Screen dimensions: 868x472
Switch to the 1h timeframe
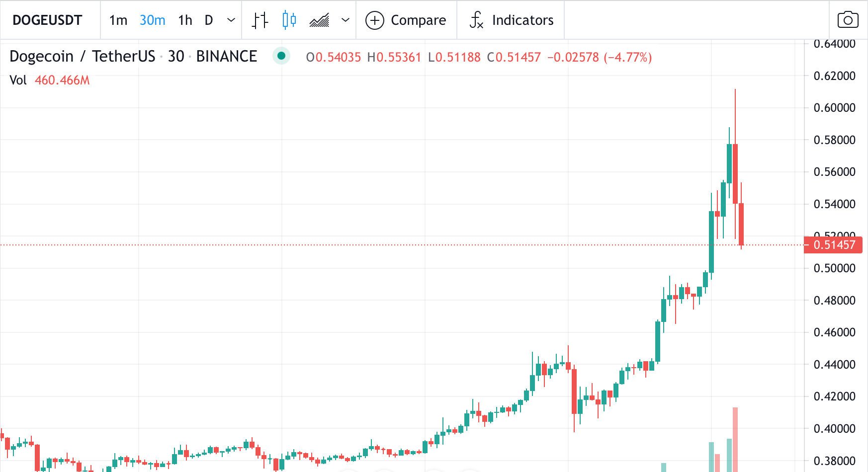coord(185,20)
